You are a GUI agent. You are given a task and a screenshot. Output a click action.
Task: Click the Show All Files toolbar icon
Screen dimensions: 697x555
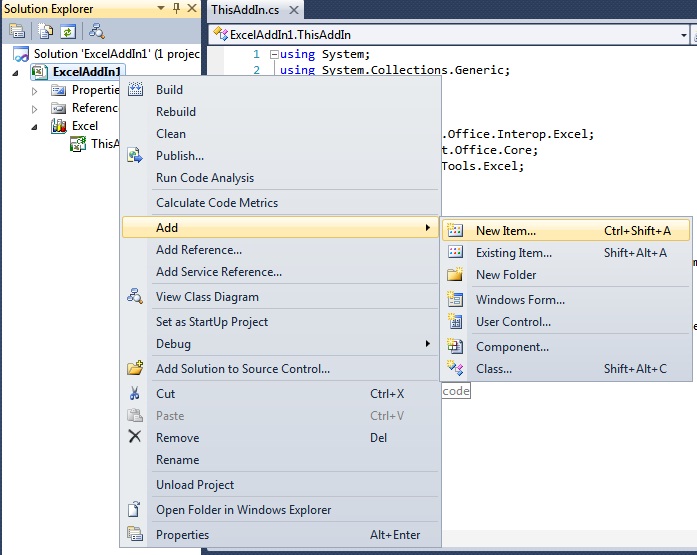(45, 31)
